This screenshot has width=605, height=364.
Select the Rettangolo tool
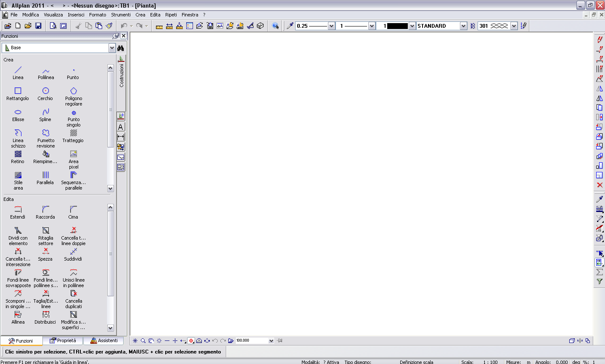(18, 94)
